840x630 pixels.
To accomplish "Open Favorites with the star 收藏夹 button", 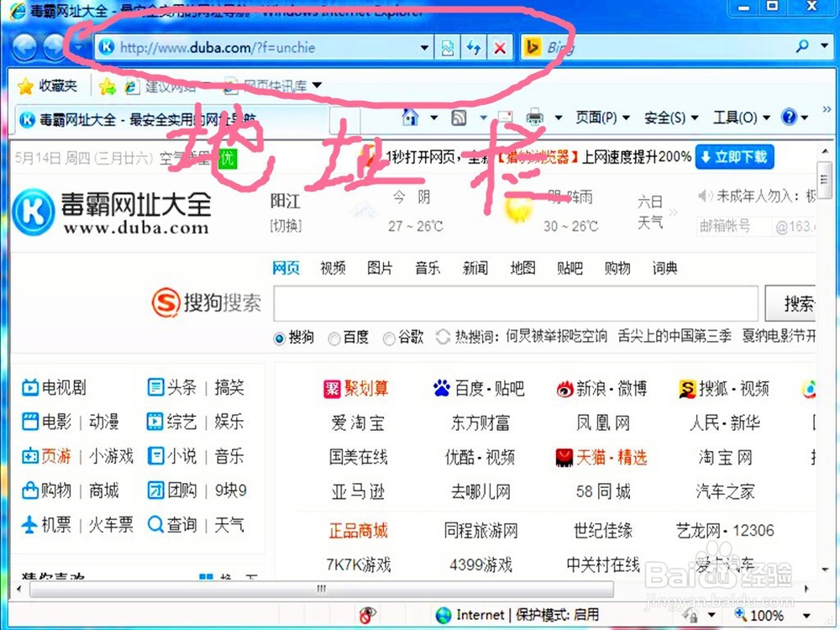I will [x=47, y=86].
